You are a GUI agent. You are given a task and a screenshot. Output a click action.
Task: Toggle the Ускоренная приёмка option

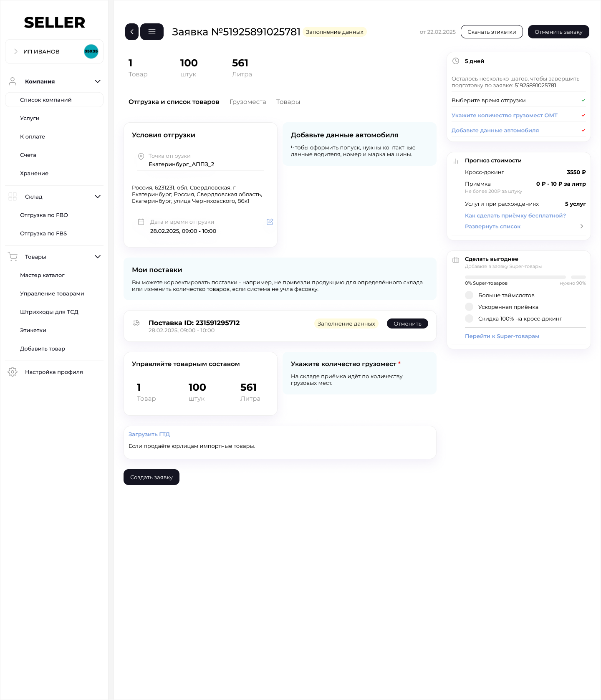[x=469, y=307]
